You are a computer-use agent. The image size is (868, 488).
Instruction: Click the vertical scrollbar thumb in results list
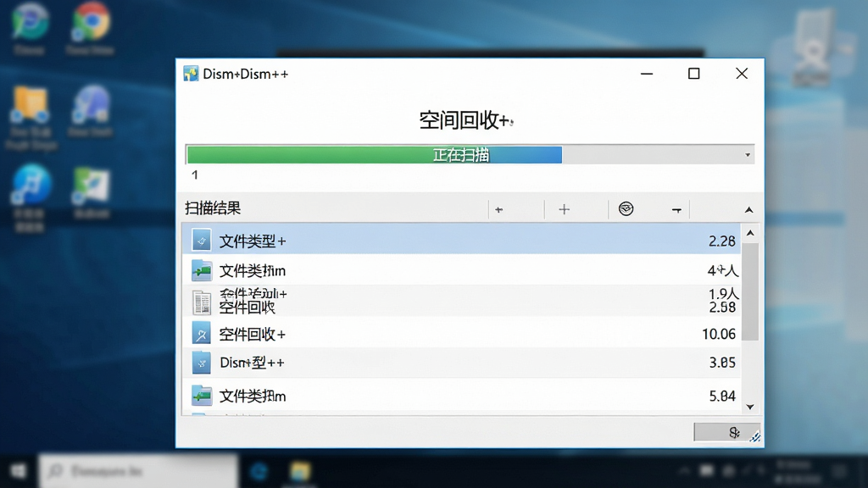click(750, 291)
